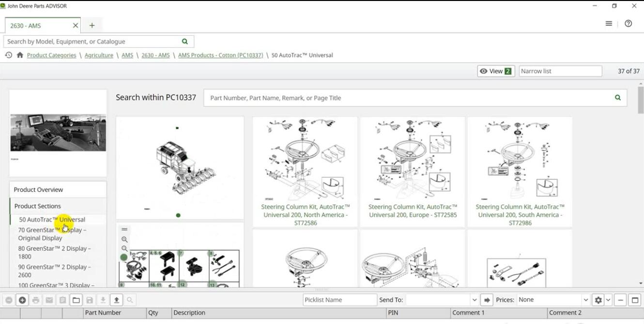Click the print picklist icon
The image size is (644, 324).
tap(36, 300)
